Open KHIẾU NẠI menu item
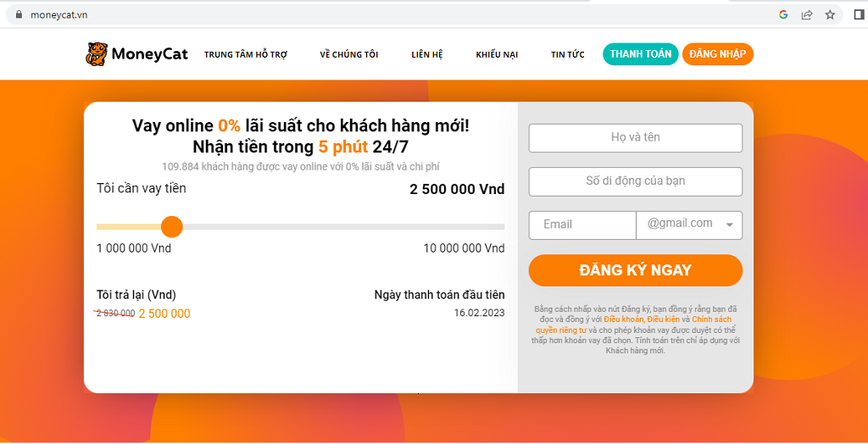Screen dimensions: 868x444 (497, 55)
